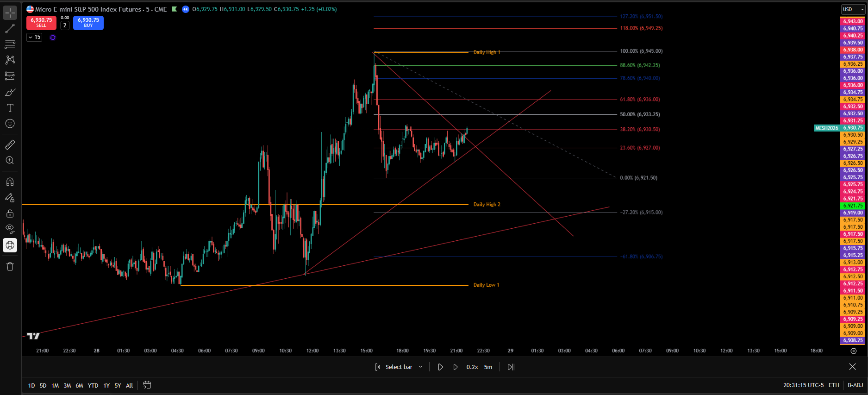The image size is (868, 395).
Task: Play the bar replay
Action: point(440,367)
